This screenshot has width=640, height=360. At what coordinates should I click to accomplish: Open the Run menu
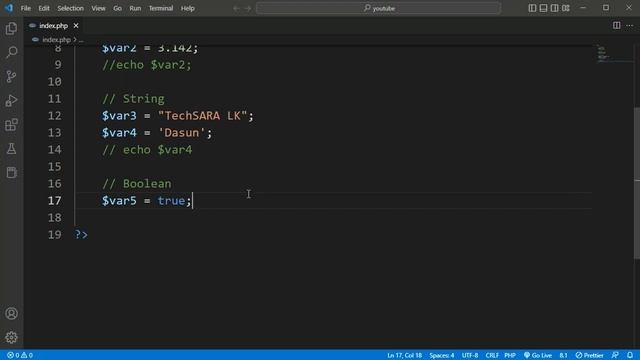click(135, 8)
